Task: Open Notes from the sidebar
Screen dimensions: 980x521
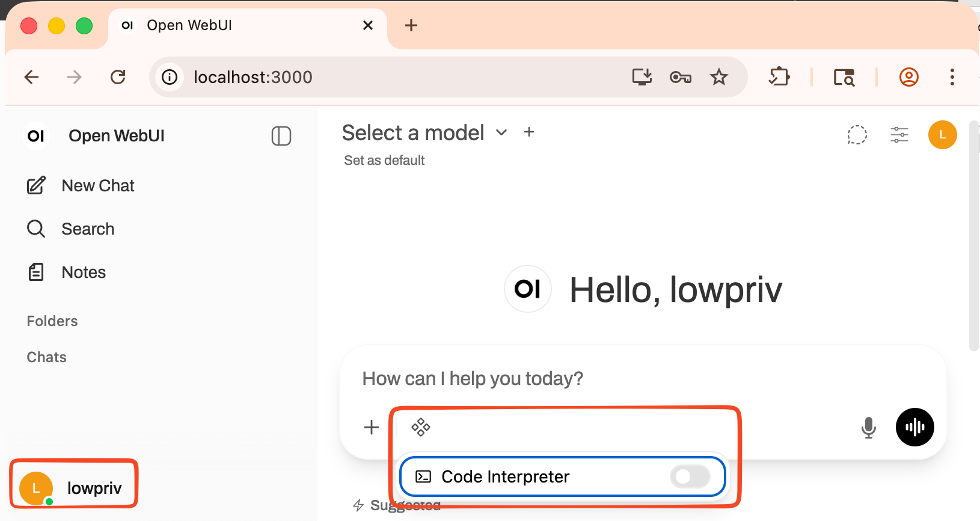Action: [x=84, y=273]
